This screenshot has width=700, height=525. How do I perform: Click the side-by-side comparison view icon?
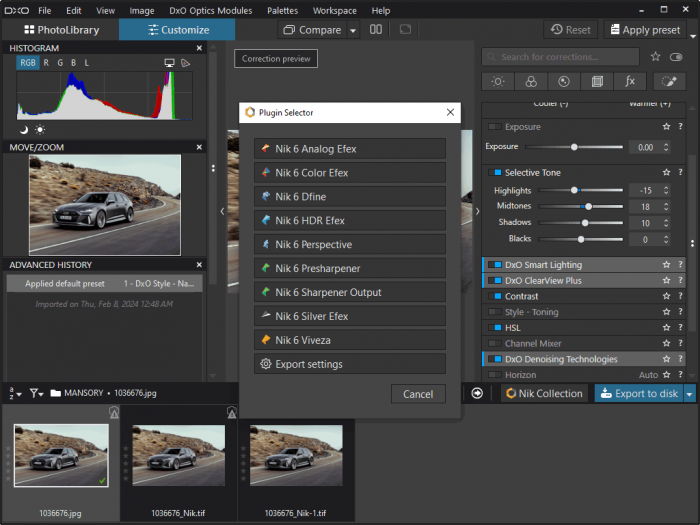[376, 30]
